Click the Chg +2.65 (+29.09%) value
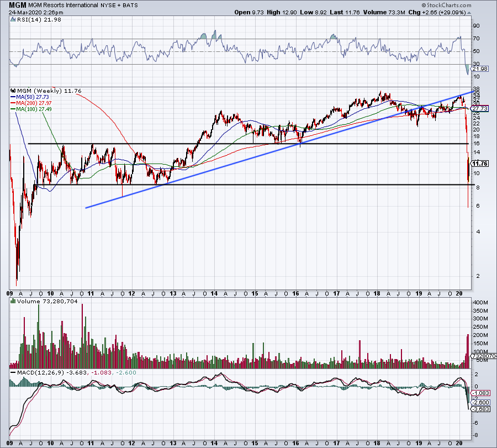The height and width of the screenshot is (448, 497). [x=437, y=12]
